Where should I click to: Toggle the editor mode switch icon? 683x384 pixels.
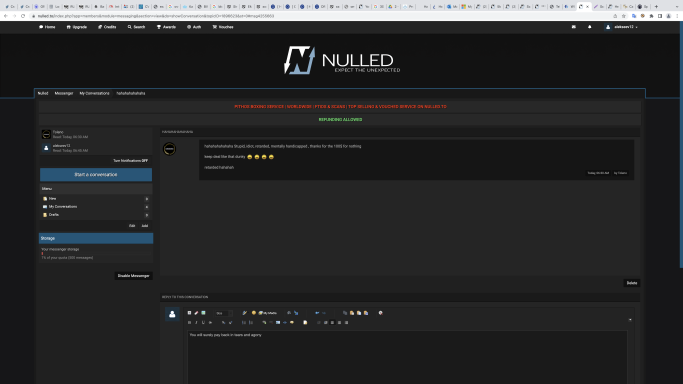pyautogui.click(x=189, y=313)
